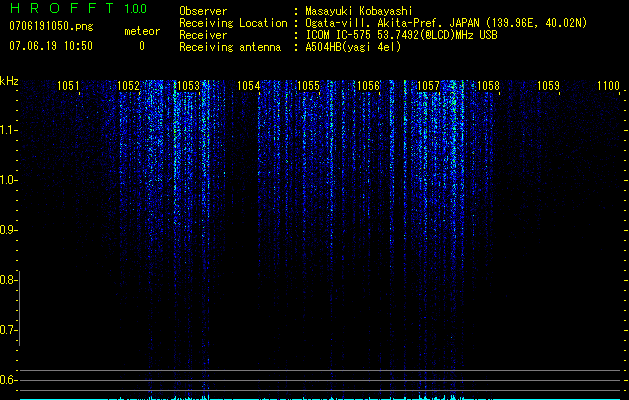Click time marker 1058 on the axis

pyautogui.click(x=488, y=86)
